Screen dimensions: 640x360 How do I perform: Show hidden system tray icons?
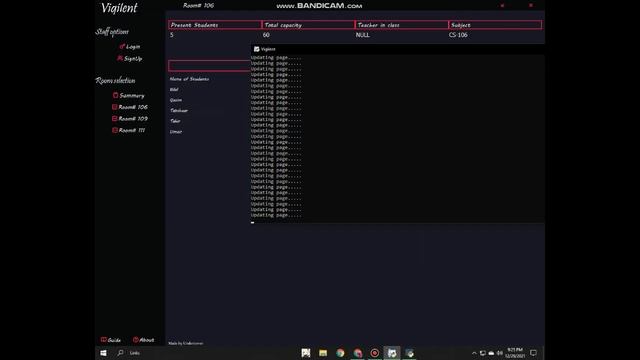pos(474,353)
